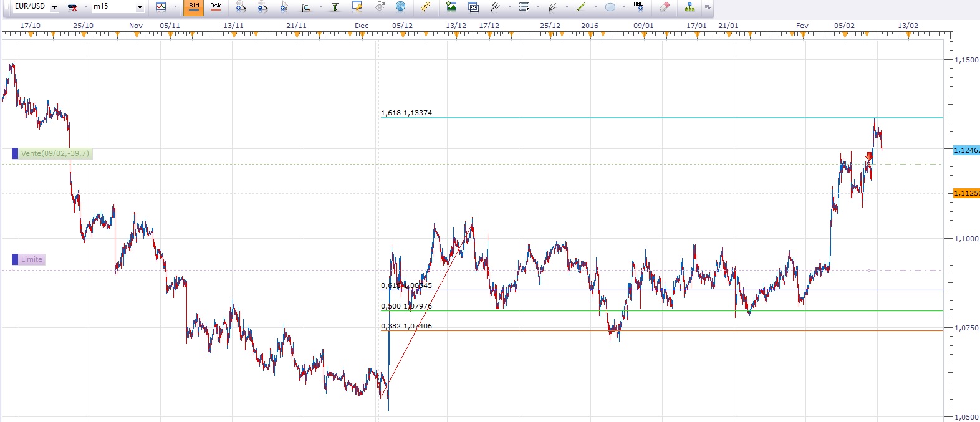Expand the fan tool dropdown arrow
Image resolution: width=980 pixels, height=422 pixels.
[x=567, y=6]
